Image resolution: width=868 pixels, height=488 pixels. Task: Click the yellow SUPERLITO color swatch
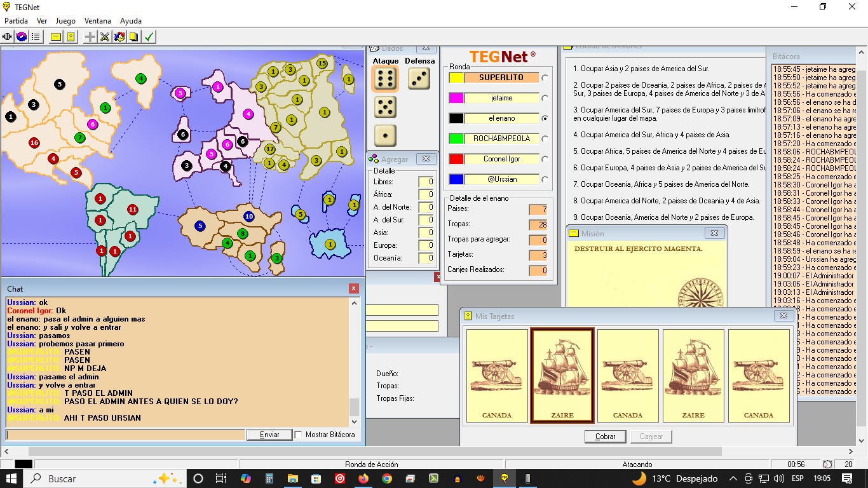click(x=456, y=78)
